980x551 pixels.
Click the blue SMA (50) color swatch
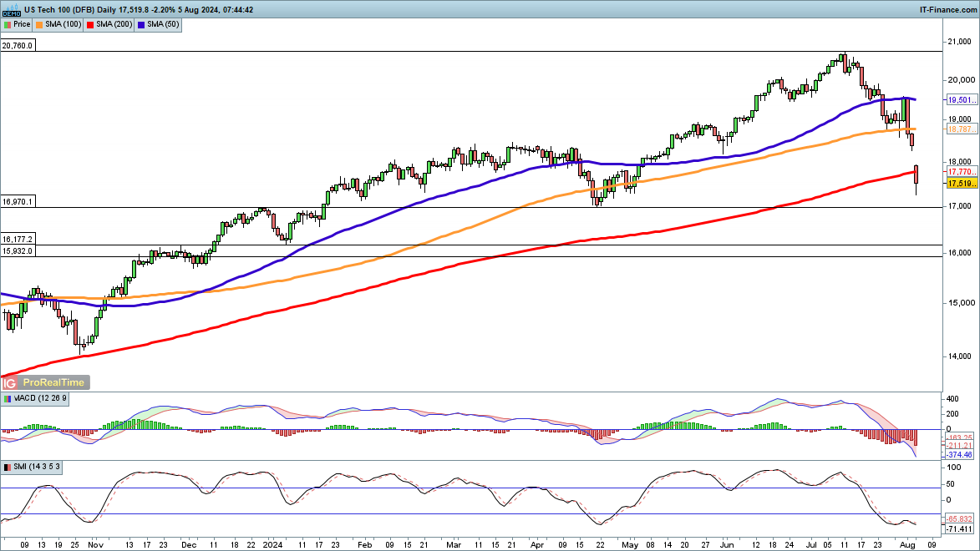coord(140,25)
